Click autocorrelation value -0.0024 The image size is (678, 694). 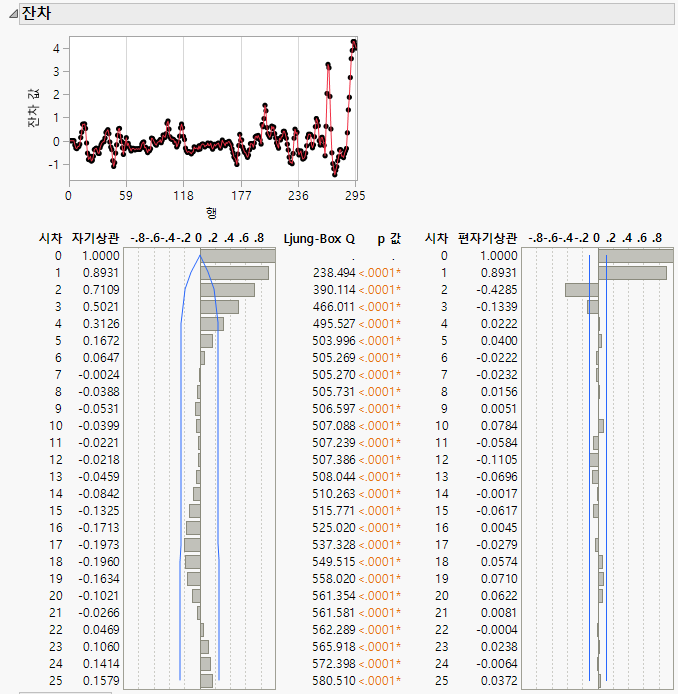click(99, 375)
